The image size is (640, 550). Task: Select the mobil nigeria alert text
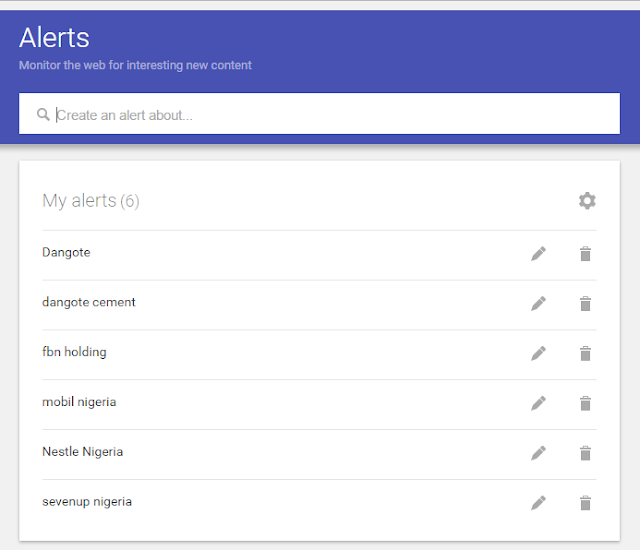pyautogui.click(x=79, y=402)
